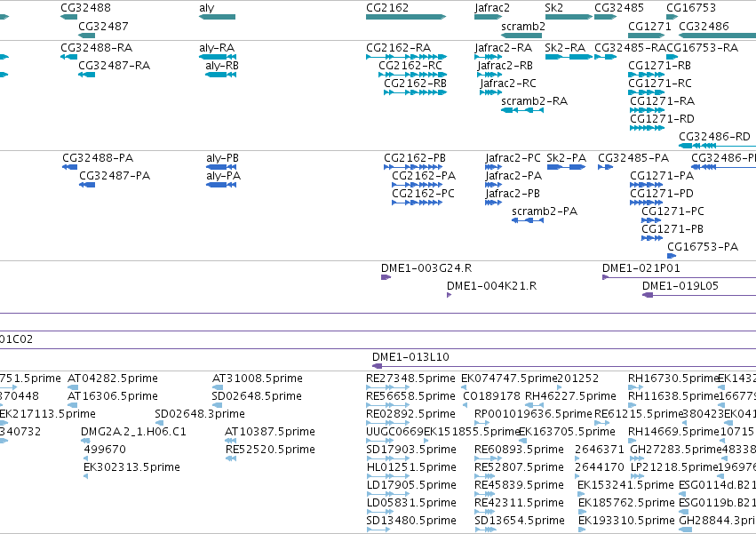
Task: Select protein label aly-PB
Action: (x=222, y=158)
